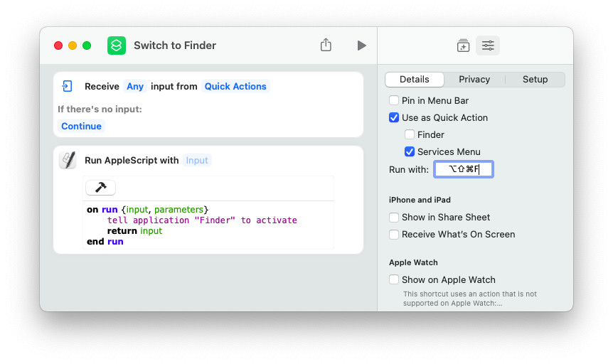Click the 'If there's no input:' label

tap(100, 109)
